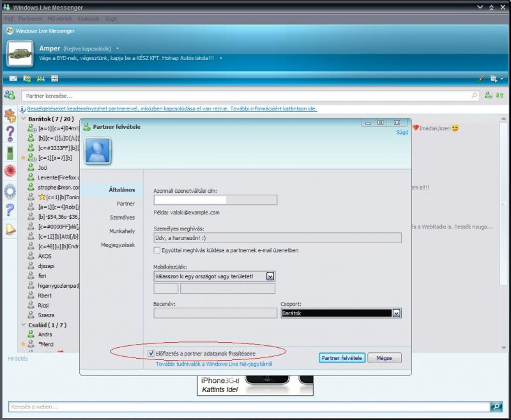The height and width of the screenshot is (420, 511).
Task: Click the contact list sort arrows icon
Action: coord(500,95)
